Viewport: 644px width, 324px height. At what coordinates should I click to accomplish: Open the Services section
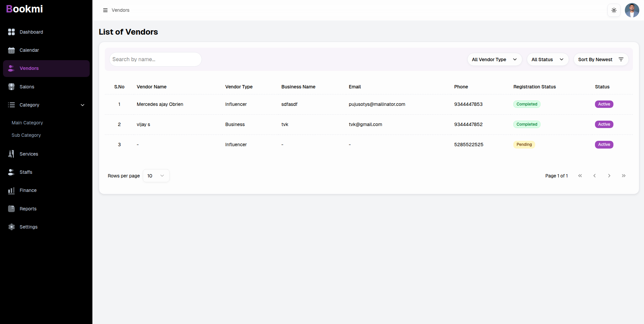(11, 154)
